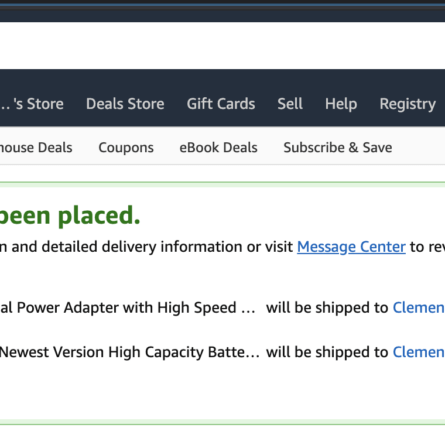Click "will be shipped to" in Battery row
This screenshot has height=445, width=445.
point(327,352)
